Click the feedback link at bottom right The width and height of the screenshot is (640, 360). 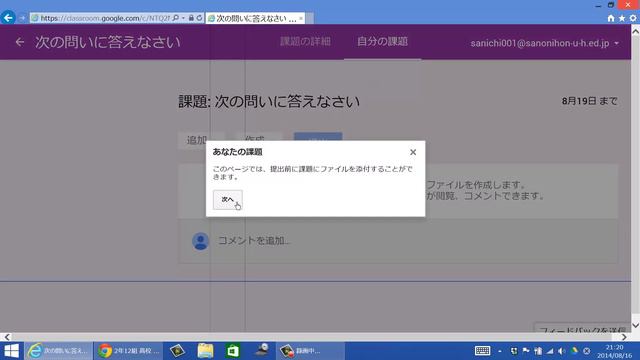[x=582, y=329]
